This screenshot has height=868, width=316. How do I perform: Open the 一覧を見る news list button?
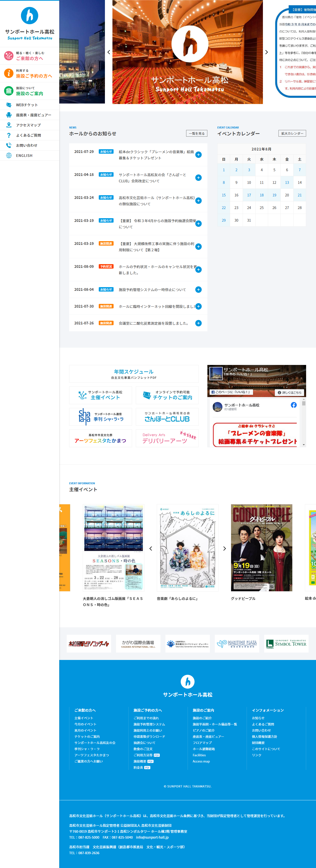[197, 133]
